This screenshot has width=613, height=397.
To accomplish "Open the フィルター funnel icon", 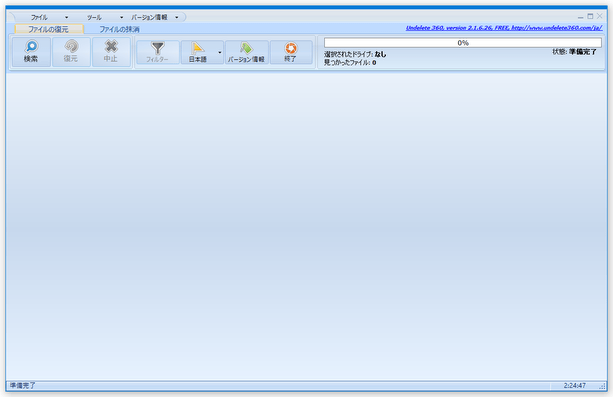I will (x=158, y=48).
